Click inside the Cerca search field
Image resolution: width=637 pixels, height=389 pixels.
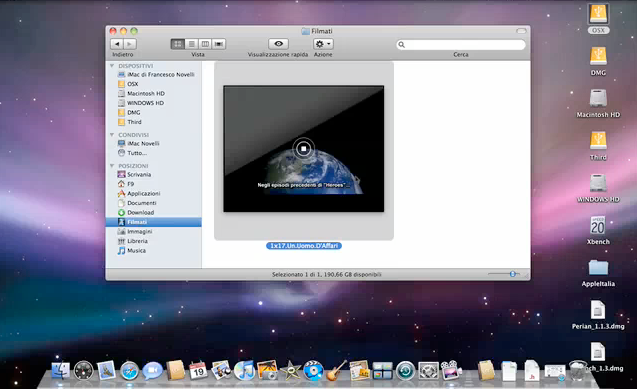(x=461, y=44)
